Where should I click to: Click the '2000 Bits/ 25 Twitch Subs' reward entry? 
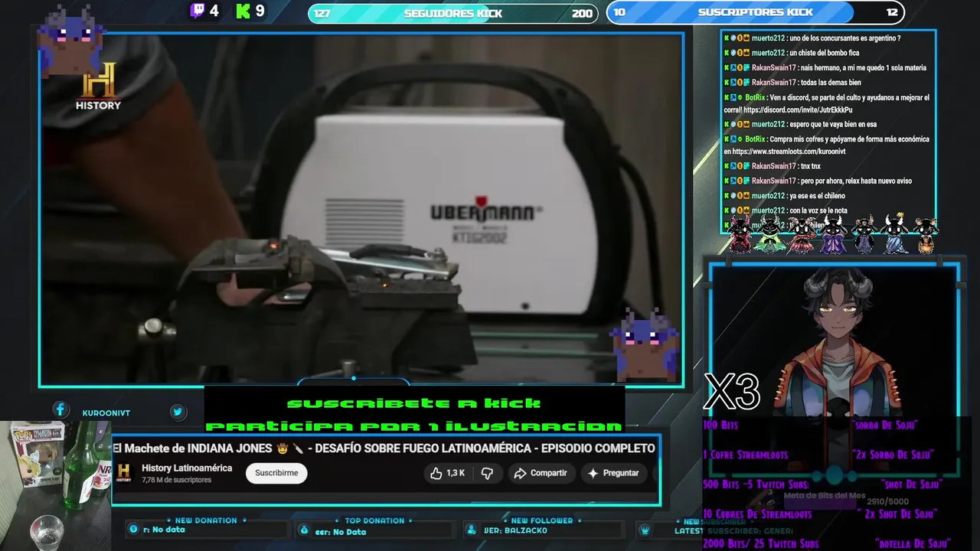tap(761, 544)
